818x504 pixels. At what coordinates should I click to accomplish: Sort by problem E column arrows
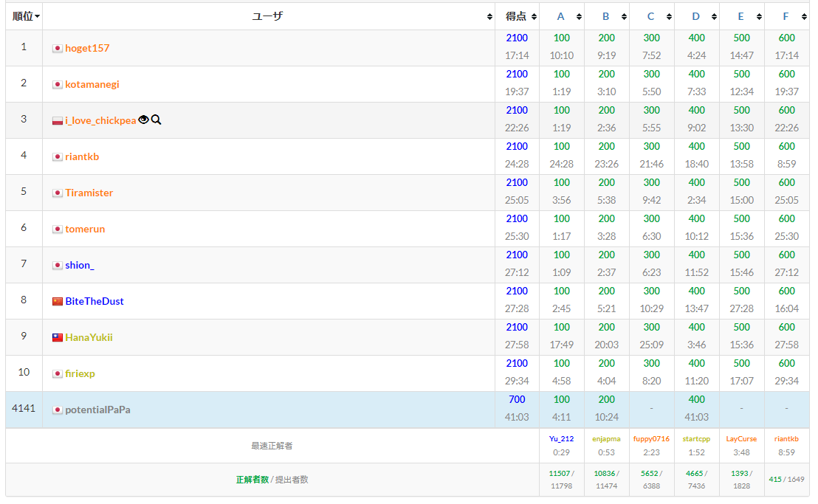click(x=759, y=17)
